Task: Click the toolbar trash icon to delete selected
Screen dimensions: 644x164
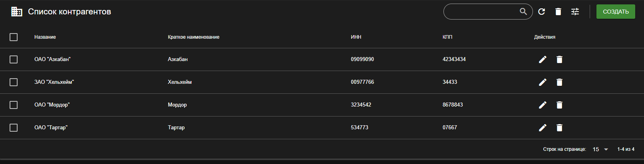Action: [x=558, y=12]
